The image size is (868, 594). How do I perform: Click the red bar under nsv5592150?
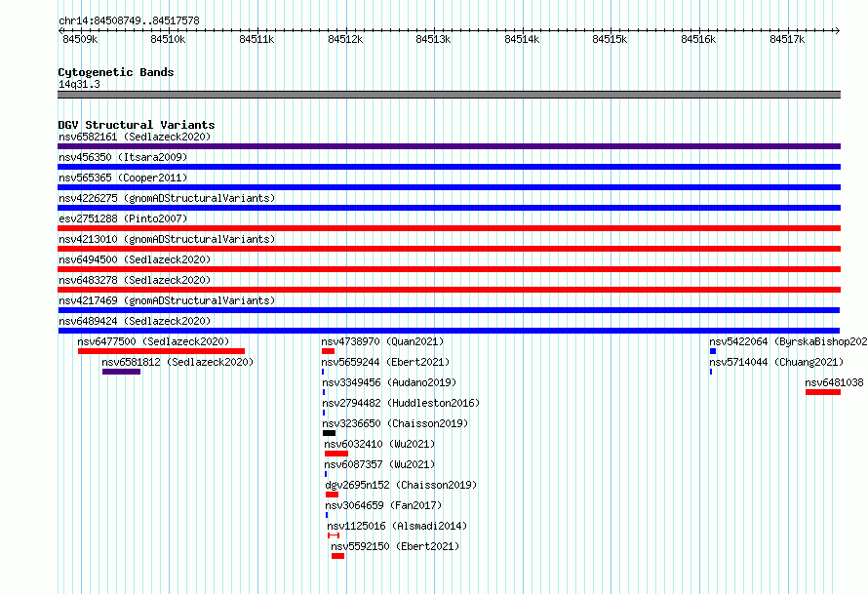(x=337, y=556)
